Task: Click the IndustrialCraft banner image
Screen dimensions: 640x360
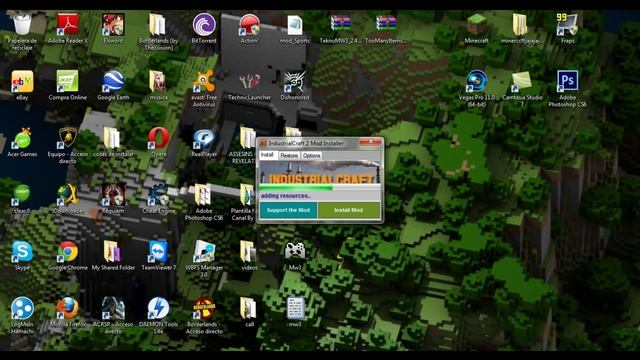Action: coord(319,172)
